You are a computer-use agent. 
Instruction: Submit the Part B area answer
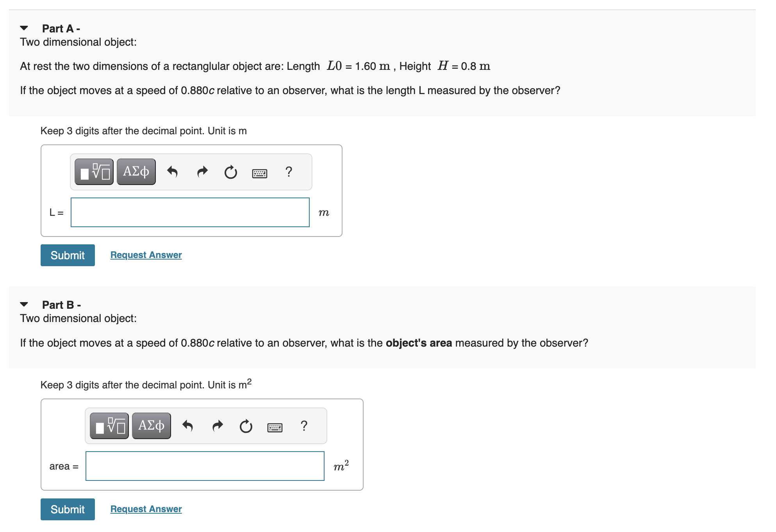(x=67, y=509)
